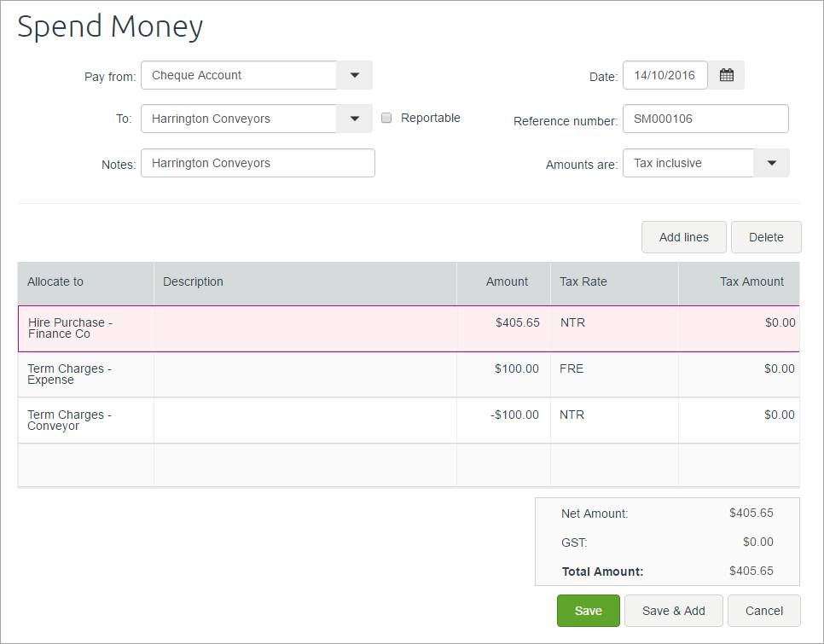The width and height of the screenshot is (824, 644).
Task: Cancel the Spend Money transaction
Action: coord(763,611)
